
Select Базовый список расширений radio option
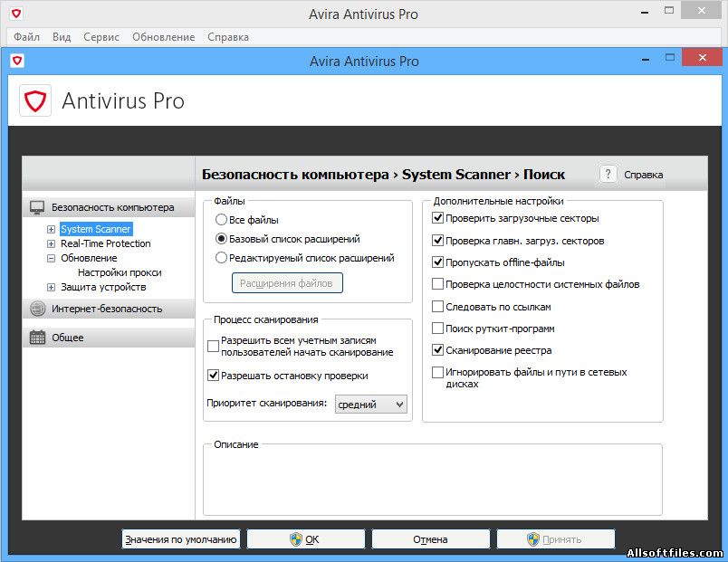tap(221, 239)
